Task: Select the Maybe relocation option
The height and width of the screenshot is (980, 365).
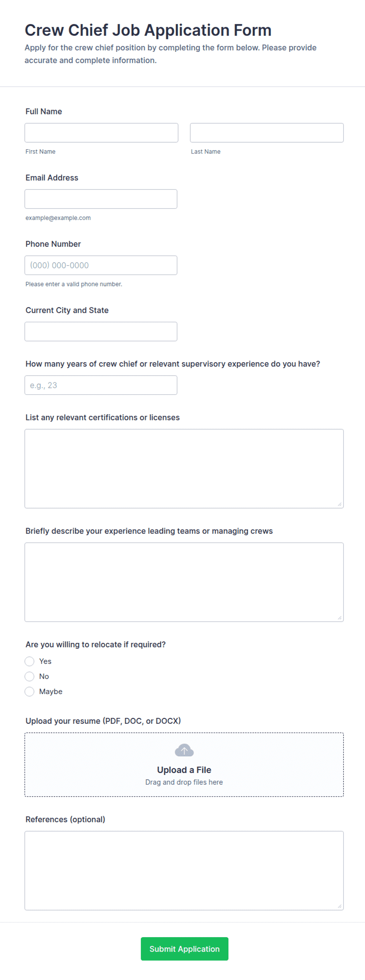Action: [29, 692]
